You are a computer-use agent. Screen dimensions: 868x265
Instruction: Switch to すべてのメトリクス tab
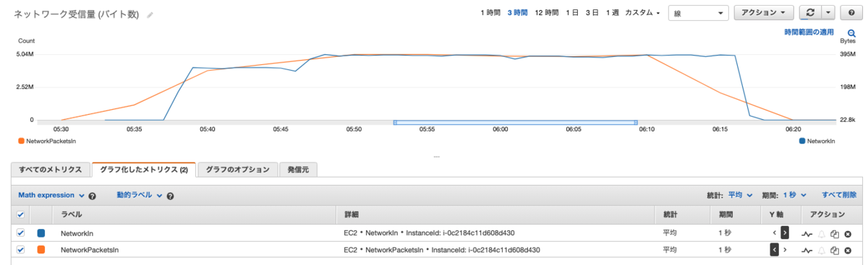50,170
